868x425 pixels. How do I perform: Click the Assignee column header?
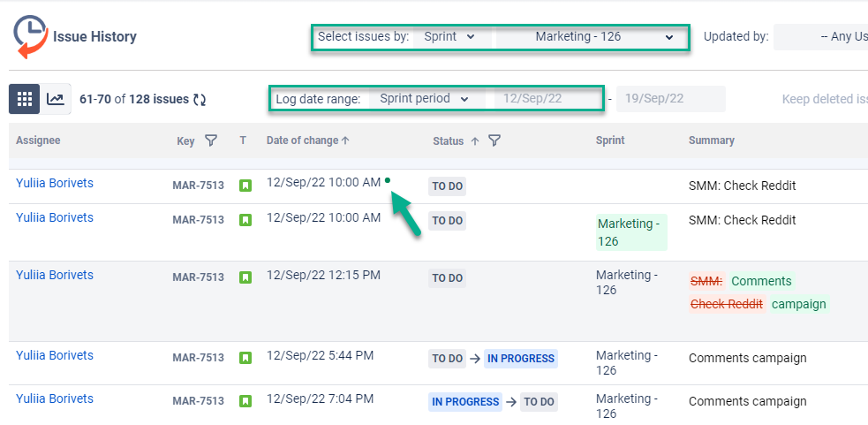[x=38, y=140]
